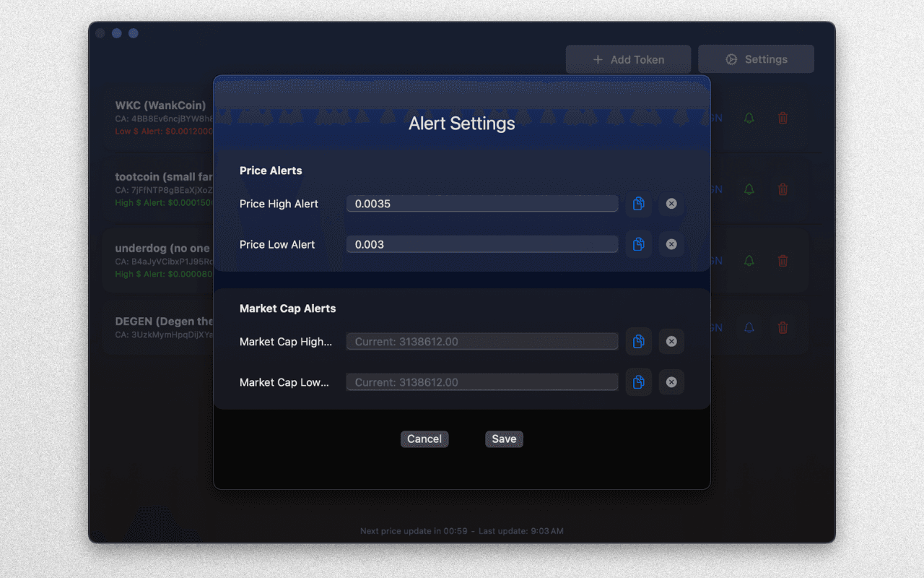Copy the Price Low Alert value using clipboard icon

pyautogui.click(x=638, y=244)
